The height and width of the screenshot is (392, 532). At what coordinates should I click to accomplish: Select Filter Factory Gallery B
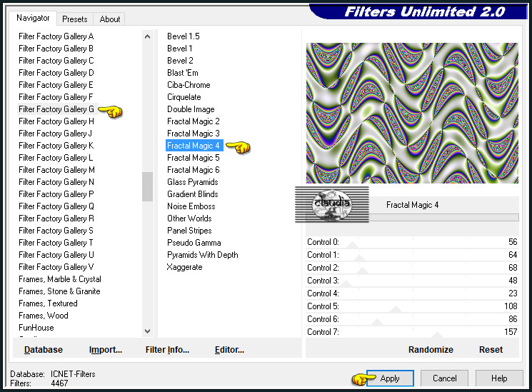(56, 49)
